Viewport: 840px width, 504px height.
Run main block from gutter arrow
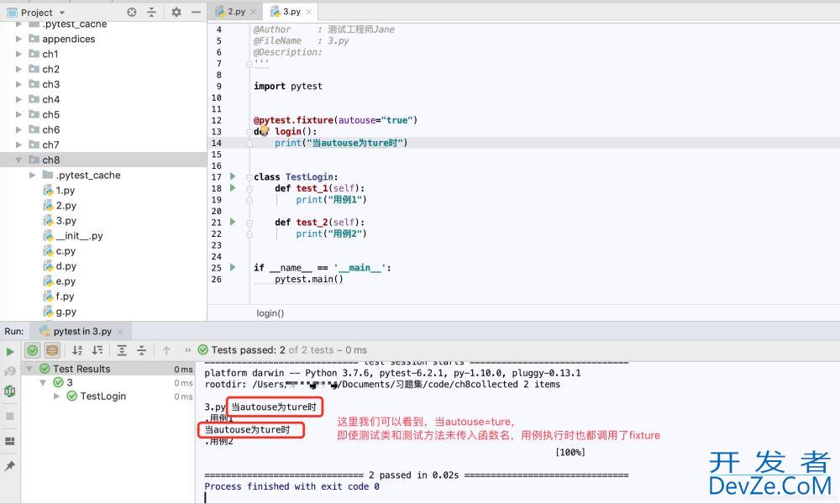pos(233,267)
